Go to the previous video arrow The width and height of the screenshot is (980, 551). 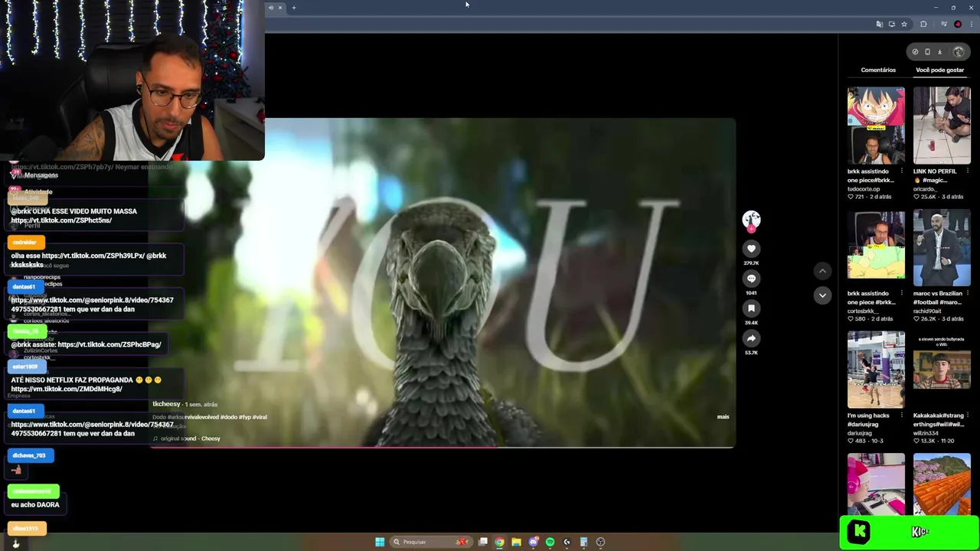(x=822, y=271)
